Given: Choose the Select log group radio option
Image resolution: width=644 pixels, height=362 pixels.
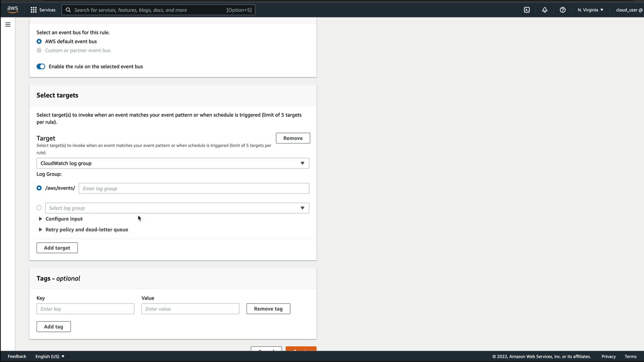Looking at the screenshot, I should [x=39, y=208].
